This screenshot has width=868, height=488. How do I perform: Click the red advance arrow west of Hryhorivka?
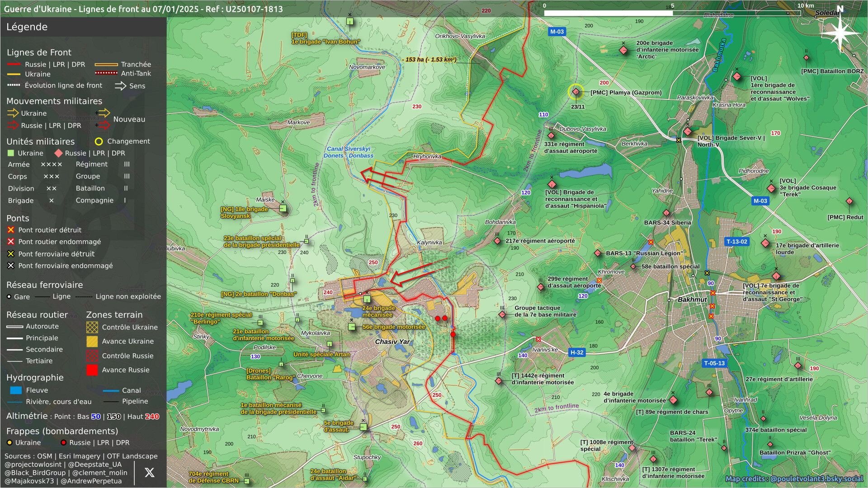coord(386,178)
